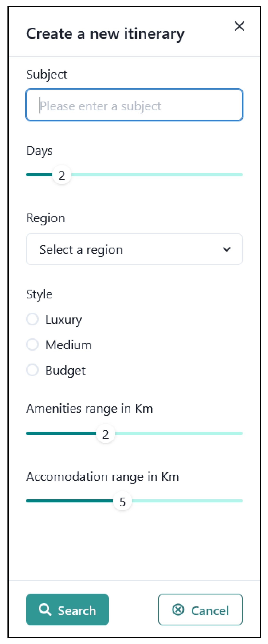Click the Budget label text
This screenshot has height=644, width=268.
(x=65, y=371)
